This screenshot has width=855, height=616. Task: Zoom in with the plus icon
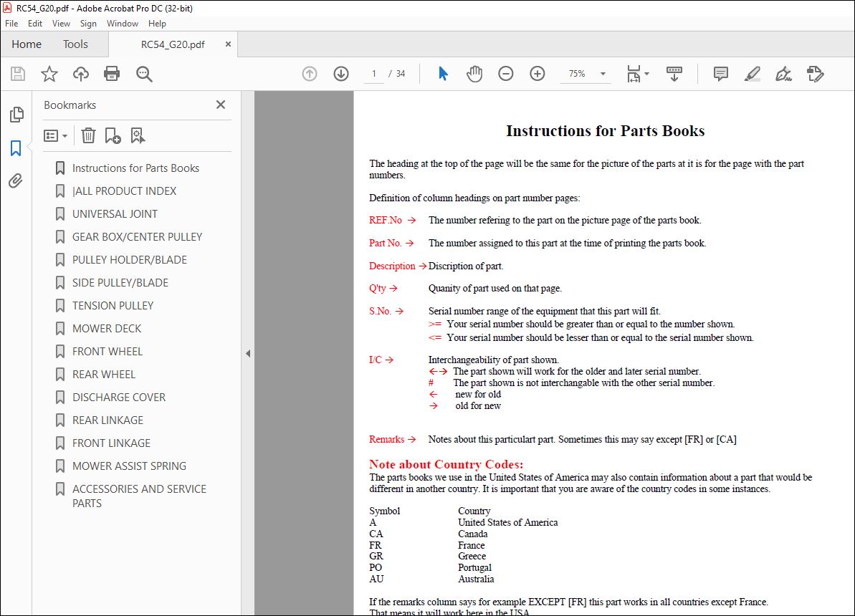[538, 74]
